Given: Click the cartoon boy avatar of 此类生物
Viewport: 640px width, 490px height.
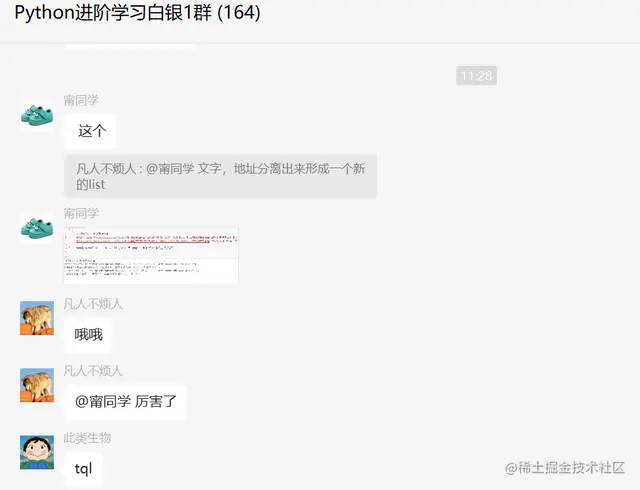Looking at the screenshot, I should click(37, 452).
